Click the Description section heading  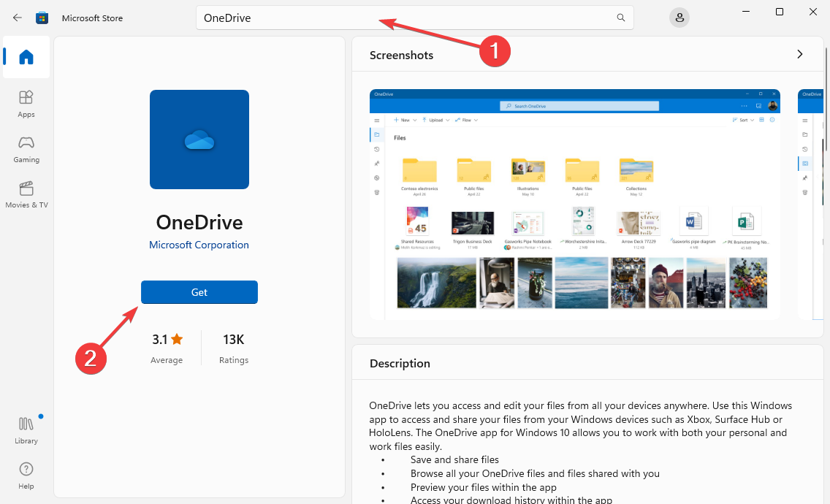coord(400,363)
